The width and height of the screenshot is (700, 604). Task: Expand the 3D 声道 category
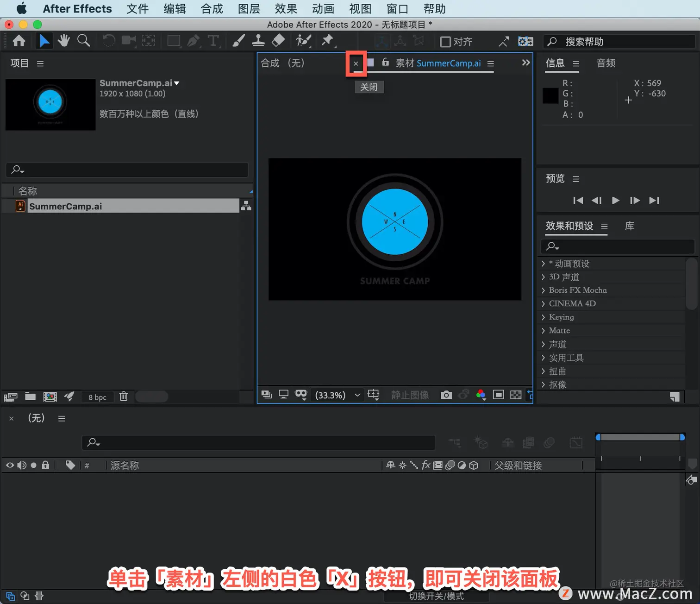point(543,277)
